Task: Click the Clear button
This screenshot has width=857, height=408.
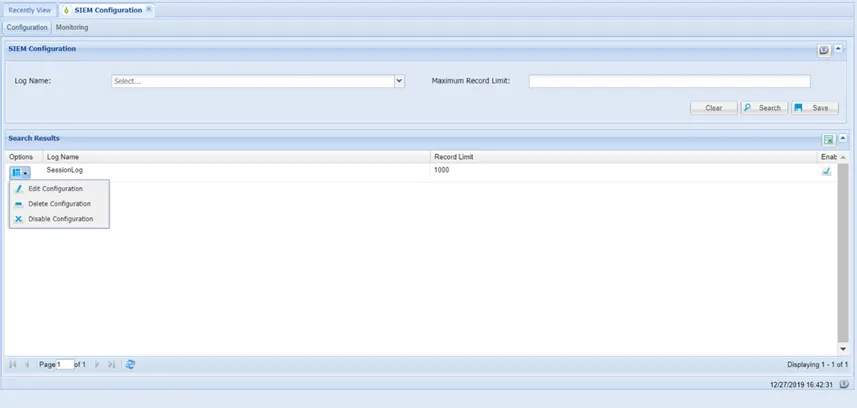Action: coord(714,108)
